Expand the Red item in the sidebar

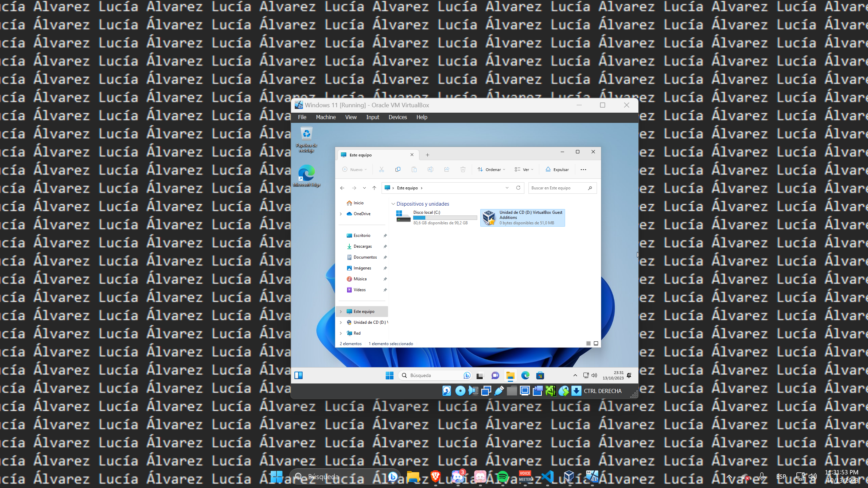[341, 333]
